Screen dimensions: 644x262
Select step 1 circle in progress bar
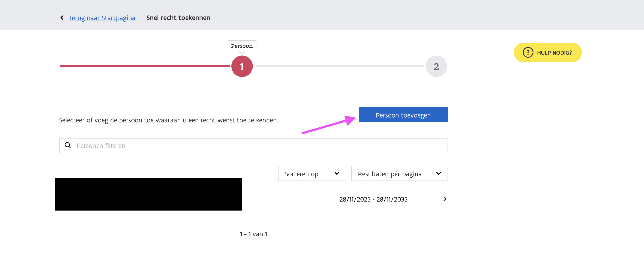242,66
